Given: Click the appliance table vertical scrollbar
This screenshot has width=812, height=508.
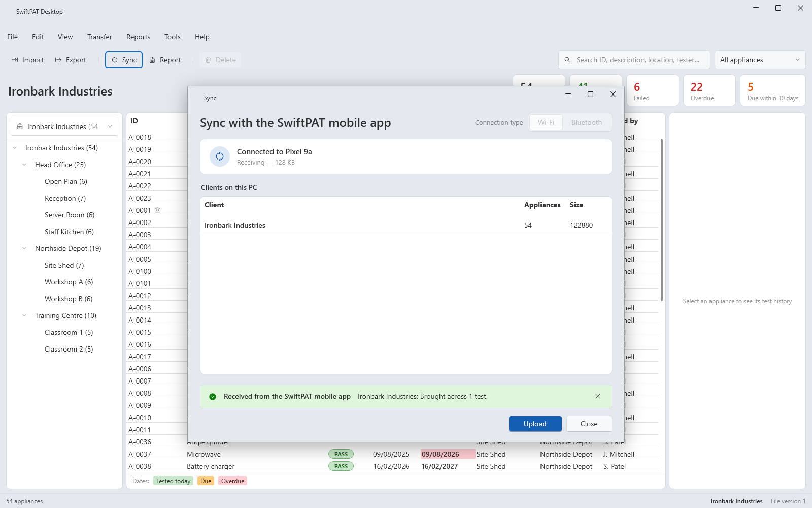Looking at the screenshot, I should point(662,219).
